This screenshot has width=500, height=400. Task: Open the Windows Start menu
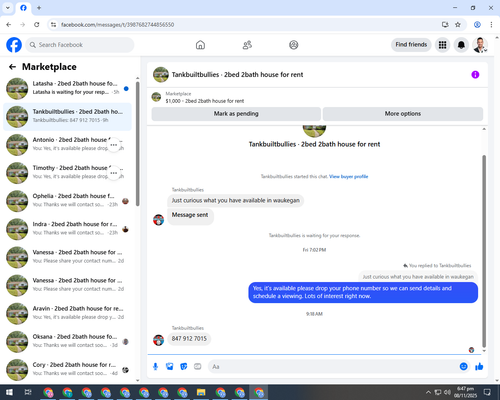[x=9, y=392]
